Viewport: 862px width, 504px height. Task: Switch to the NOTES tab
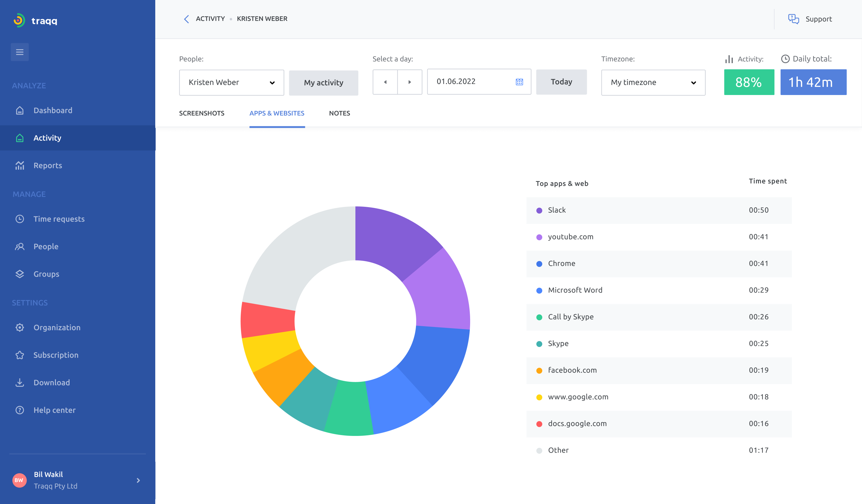point(339,113)
